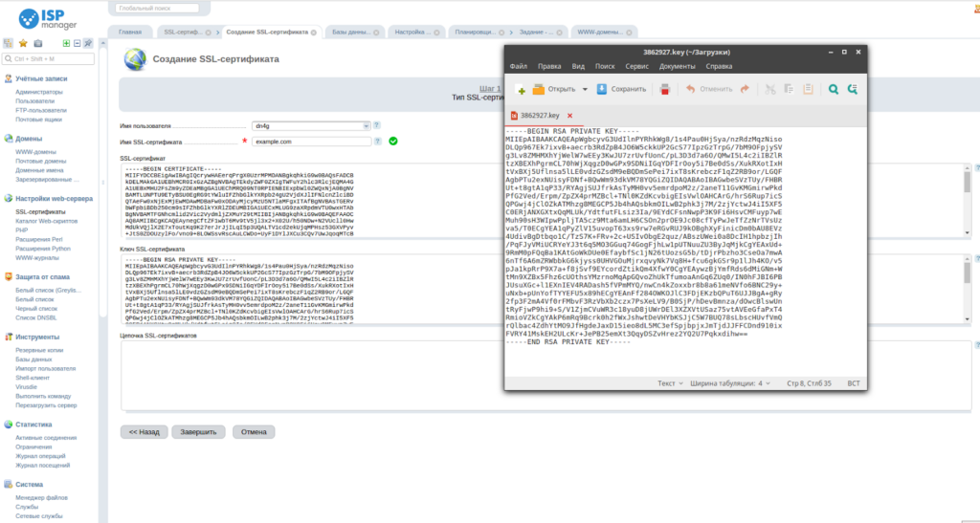Click help icon next to Имя SSL-сертификата
Screen dimensions: 980x523
[x=377, y=142]
